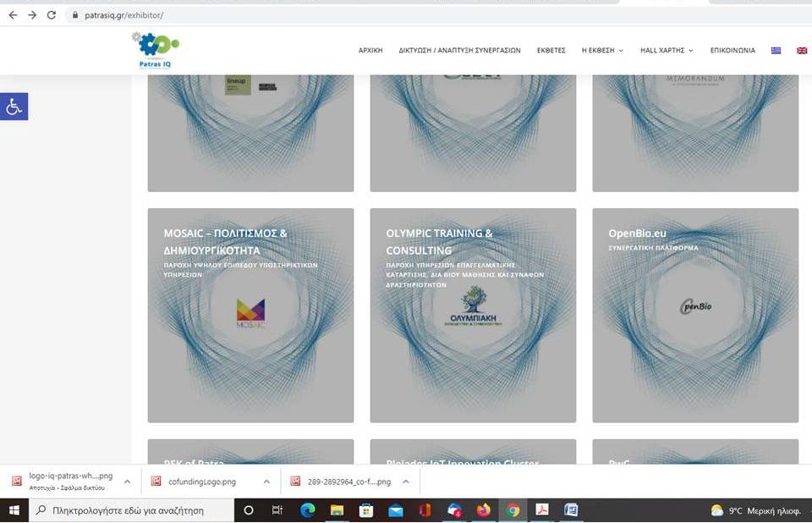This screenshot has height=523, width=812.
Task: Open the ΕΠΙΚΟΙΝΩΝΙΑ page
Action: [x=732, y=50]
